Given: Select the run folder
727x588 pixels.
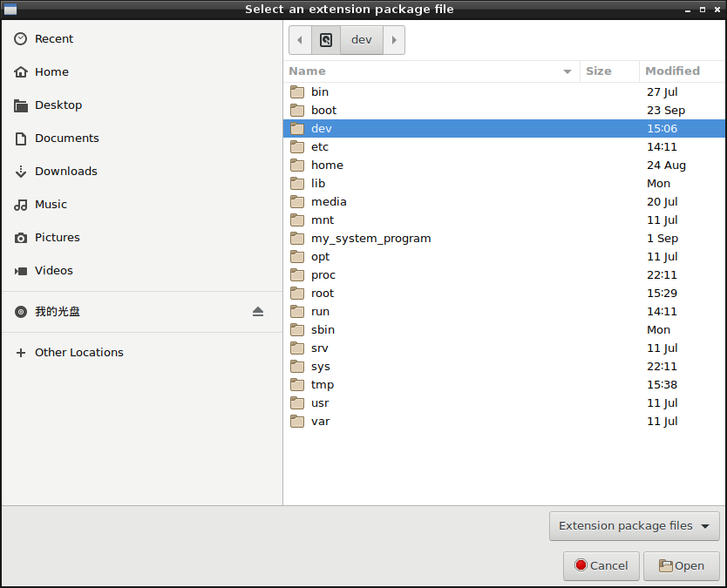Looking at the screenshot, I should point(504,311).
